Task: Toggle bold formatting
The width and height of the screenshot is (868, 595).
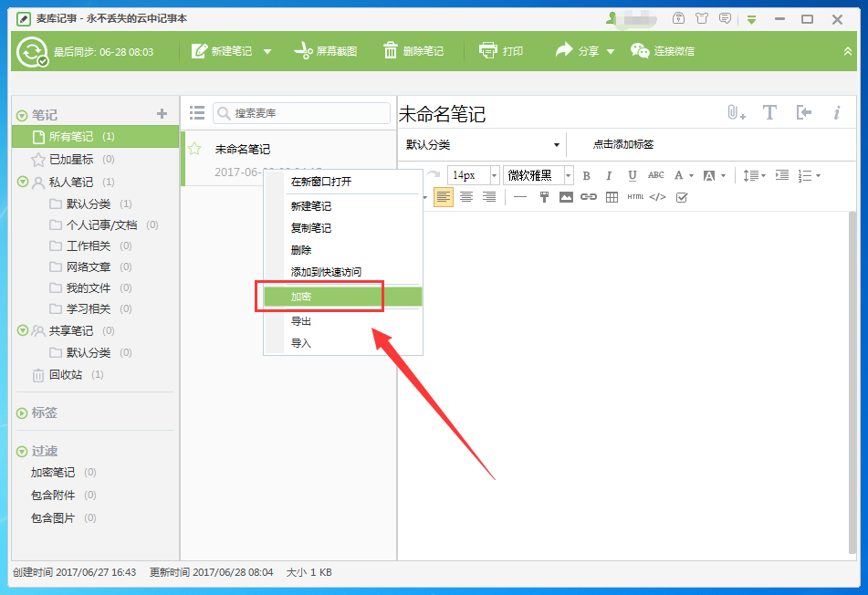Action: click(x=584, y=174)
